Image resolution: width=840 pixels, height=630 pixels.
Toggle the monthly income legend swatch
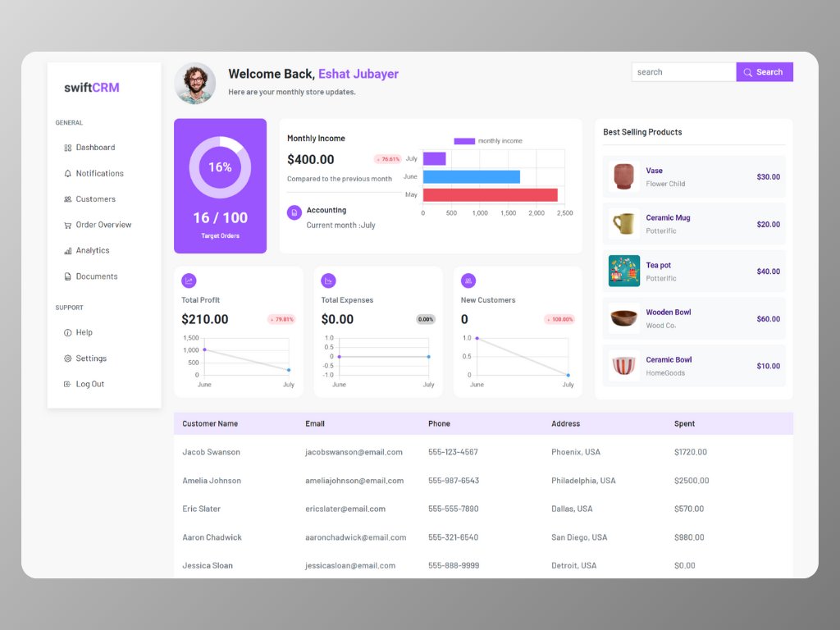point(464,141)
